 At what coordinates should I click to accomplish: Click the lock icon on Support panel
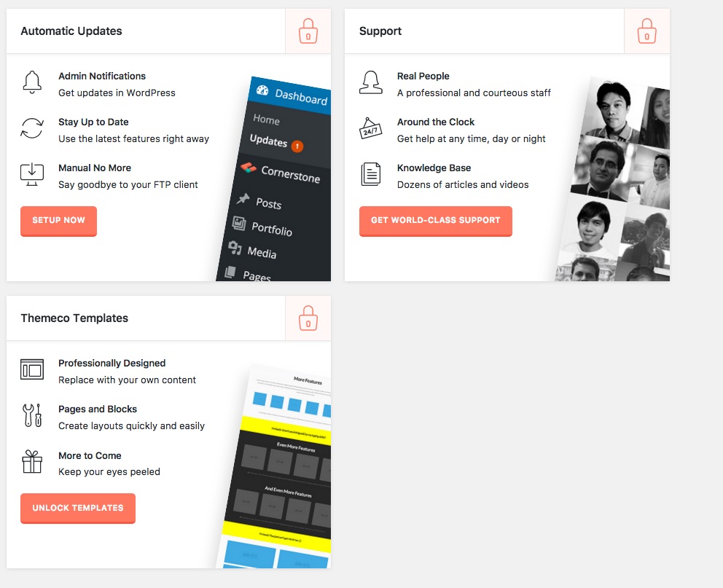coord(647,31)
